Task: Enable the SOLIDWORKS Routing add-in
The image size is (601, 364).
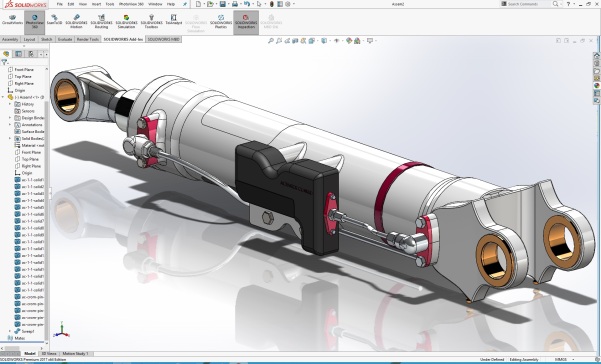Action: click(x=101, y=21)
